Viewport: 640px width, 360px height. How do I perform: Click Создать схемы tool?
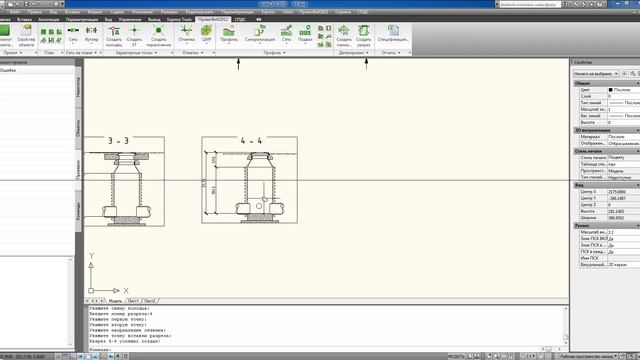(x=344, y=36)
